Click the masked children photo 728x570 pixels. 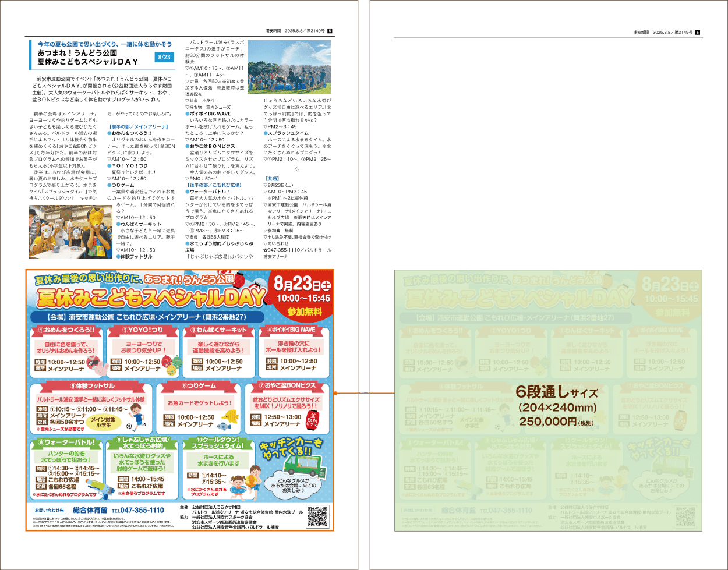[62, 232]
